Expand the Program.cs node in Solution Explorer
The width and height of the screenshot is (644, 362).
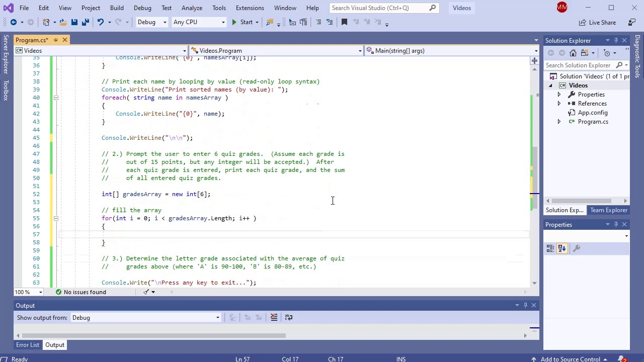coord(559,122)
